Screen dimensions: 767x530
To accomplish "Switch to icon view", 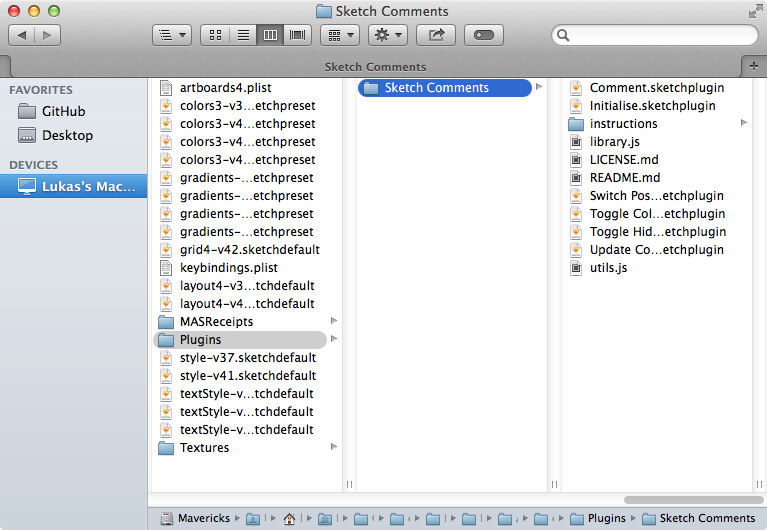I will click(215, 35).
